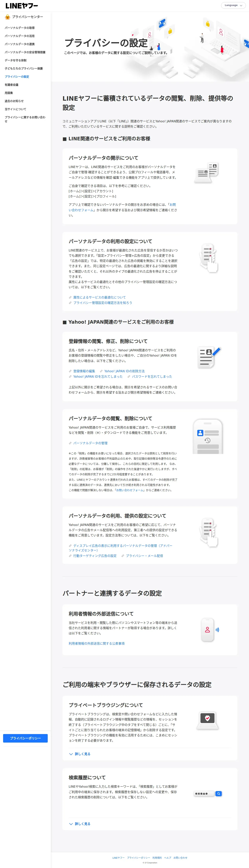Screen dimensions: 249x868
Task: Open パーソナルデータの安全管理措置 in sidebar
Action: coord(25,52)
